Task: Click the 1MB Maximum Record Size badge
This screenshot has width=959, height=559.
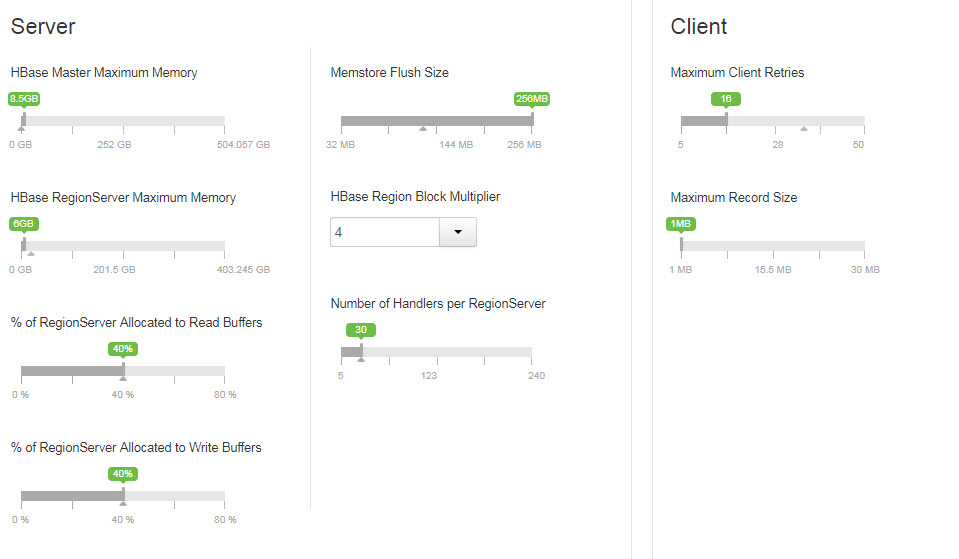Action: (x=681, y=223)
